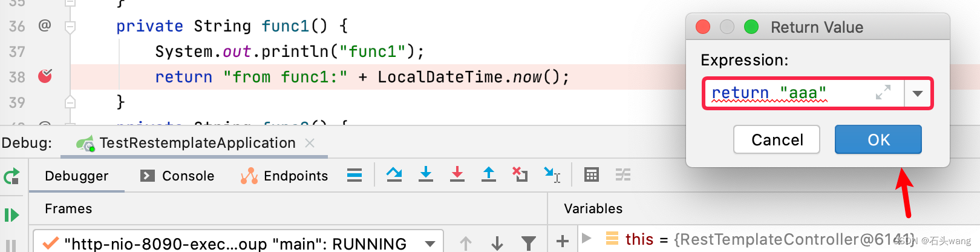Click the Step Over debugger icon
980x252 pixels.
394,175
